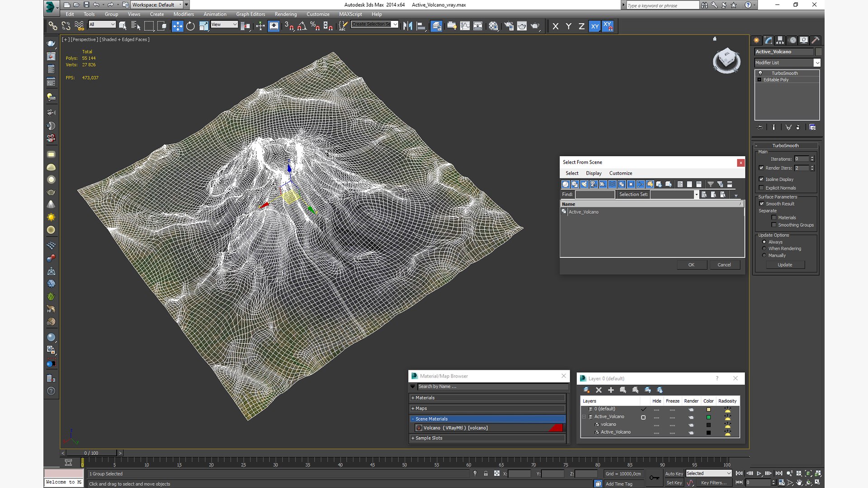The width and height of the screenshot is (868, 488).
Task: Click the Mirror tool icon
Action: click(408, 26)
